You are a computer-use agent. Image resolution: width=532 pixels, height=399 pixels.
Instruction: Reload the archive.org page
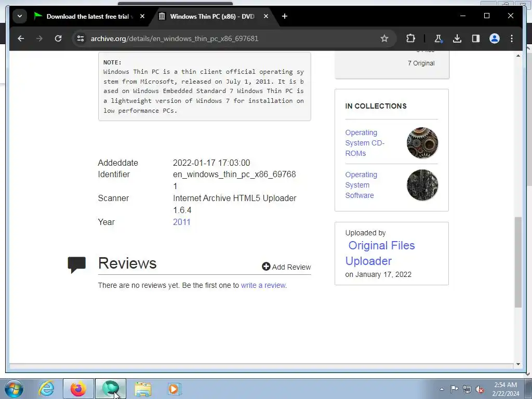pyautogui.click(x=58, y=38)
